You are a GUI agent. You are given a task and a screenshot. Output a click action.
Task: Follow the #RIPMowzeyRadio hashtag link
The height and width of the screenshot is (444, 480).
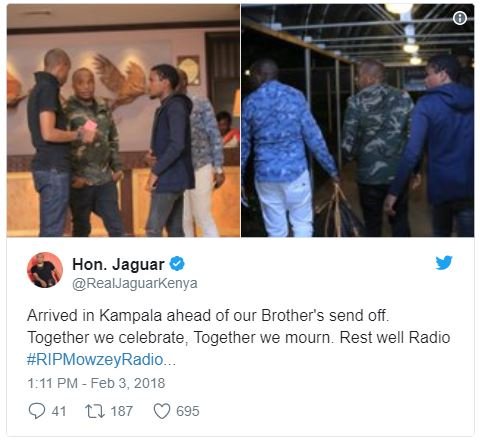pyautogui.click(x=95, y=360)
